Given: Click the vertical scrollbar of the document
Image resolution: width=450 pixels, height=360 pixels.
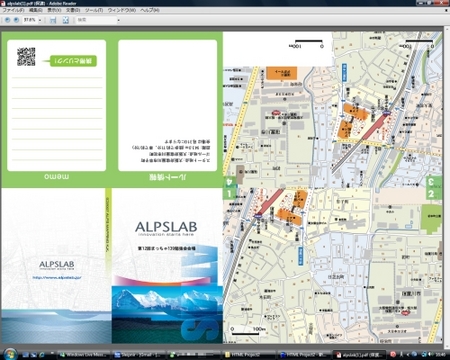Looking at the screenshot, I should (x=446, y=187).
